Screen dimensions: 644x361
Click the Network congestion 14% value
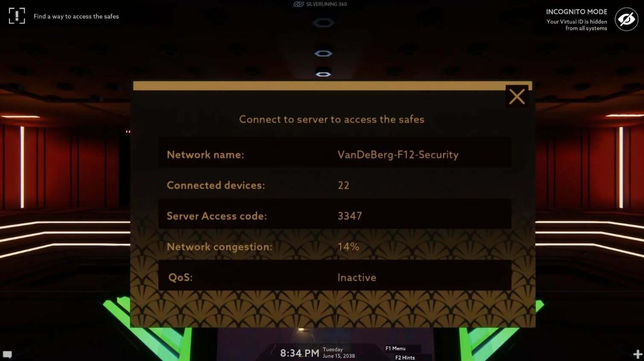click(x=348, y=247)
